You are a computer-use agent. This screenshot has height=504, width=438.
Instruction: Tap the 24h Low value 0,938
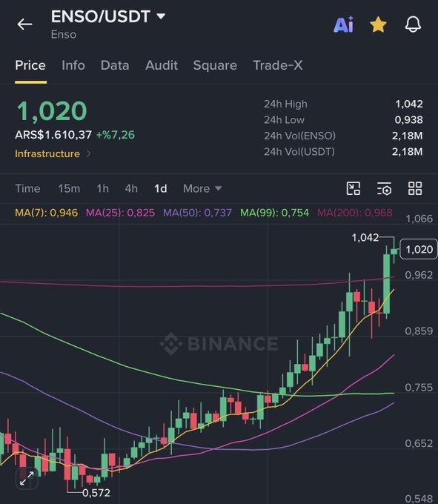408,120
